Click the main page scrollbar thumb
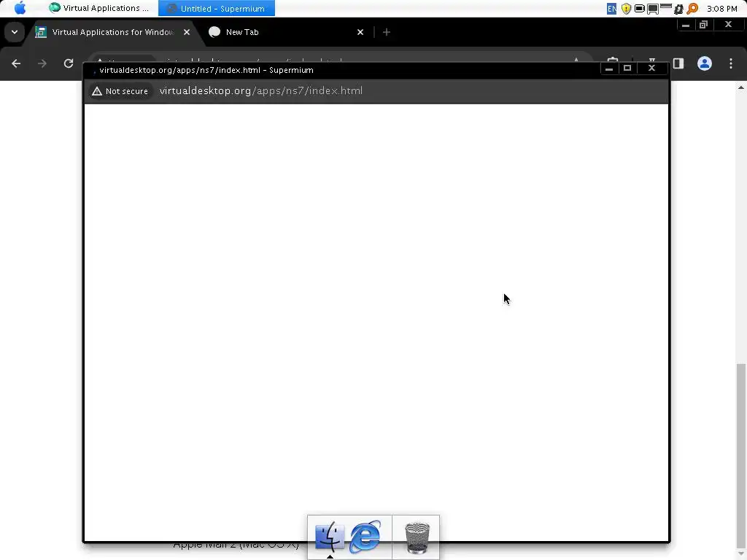The width and height of the screenshot is (747, 560). [741, 455]
